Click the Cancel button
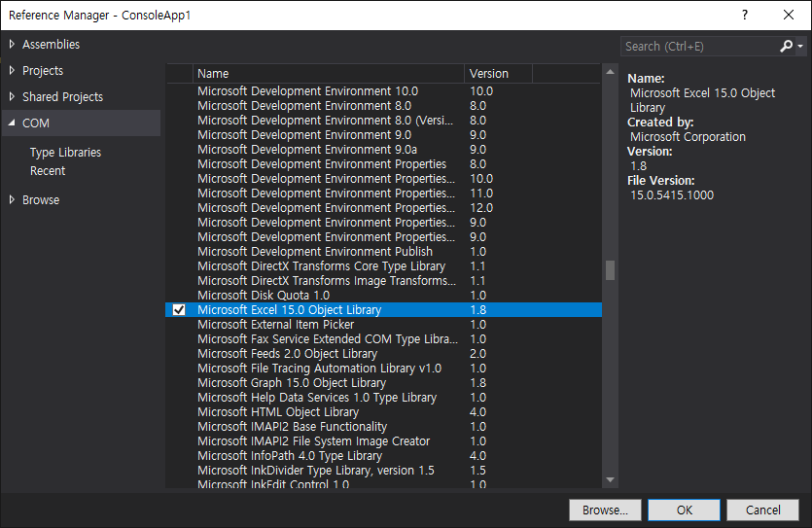The height and width of the screenshot is (528, 812). tap(762, 510)
